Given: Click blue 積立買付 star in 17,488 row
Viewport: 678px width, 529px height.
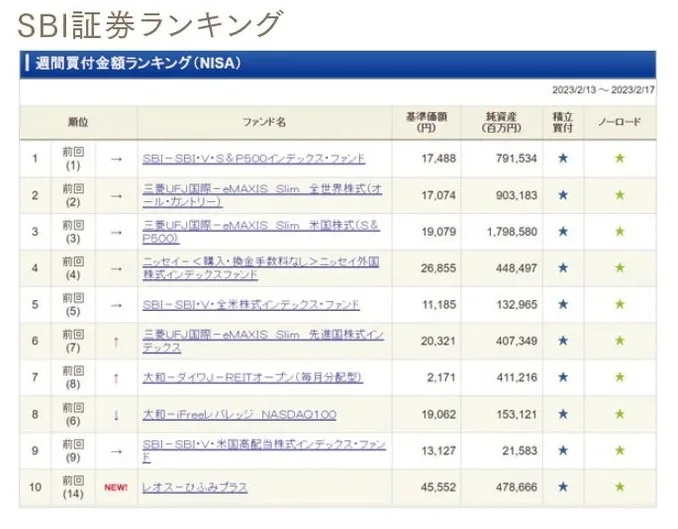Looking at the screenshot, I should point(563,158).
